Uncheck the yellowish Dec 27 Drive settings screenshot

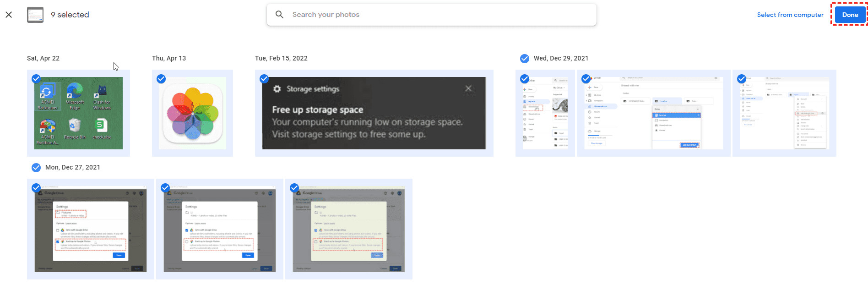[294, 188]
